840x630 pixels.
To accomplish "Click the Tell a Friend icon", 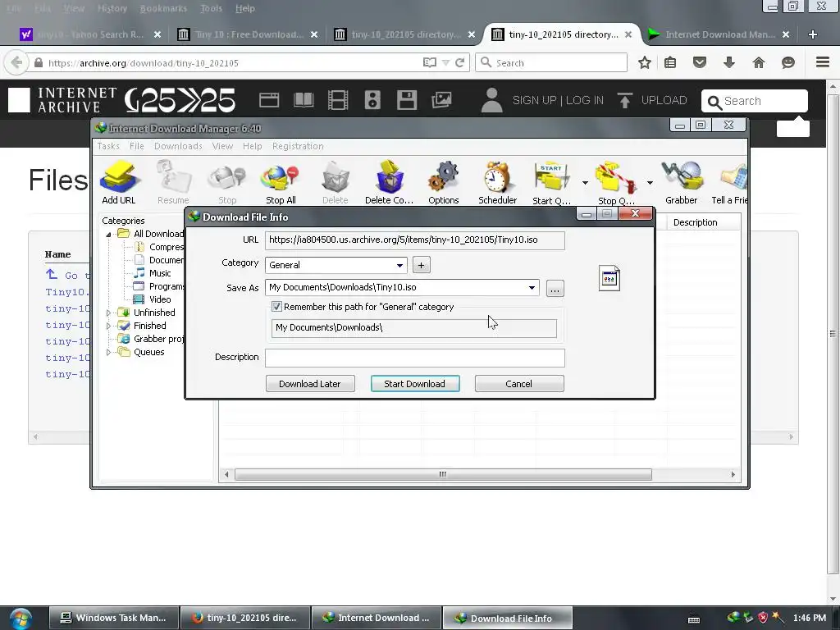I will 729,182.
